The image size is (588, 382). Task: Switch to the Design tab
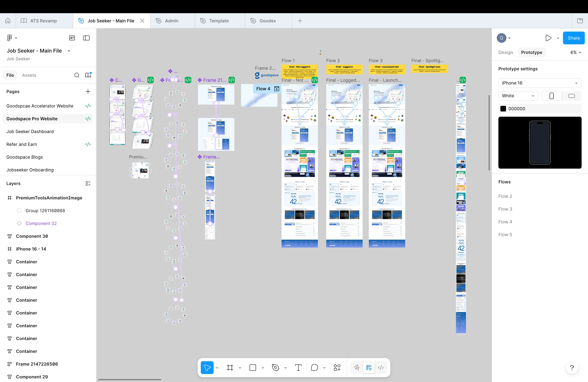(505, 52)
